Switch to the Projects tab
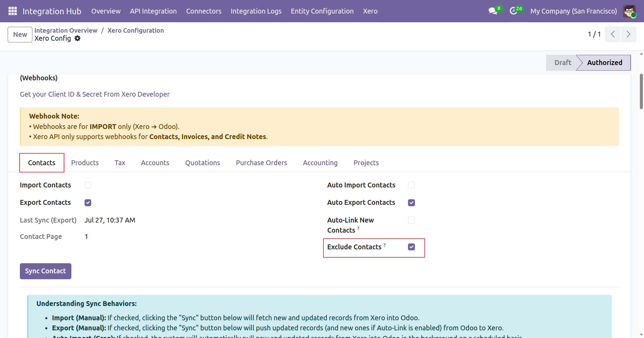Screen dimensions: 644x338 coord(366,163)
